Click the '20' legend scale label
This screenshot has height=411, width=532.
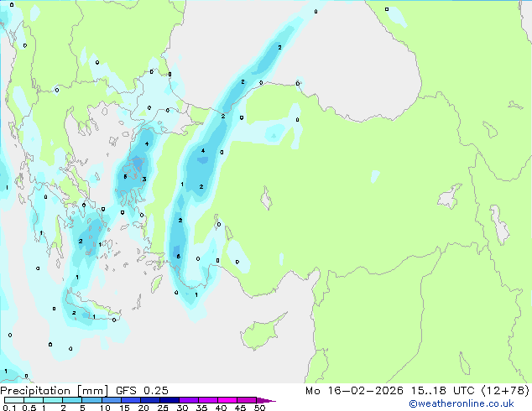click(143, 408)
